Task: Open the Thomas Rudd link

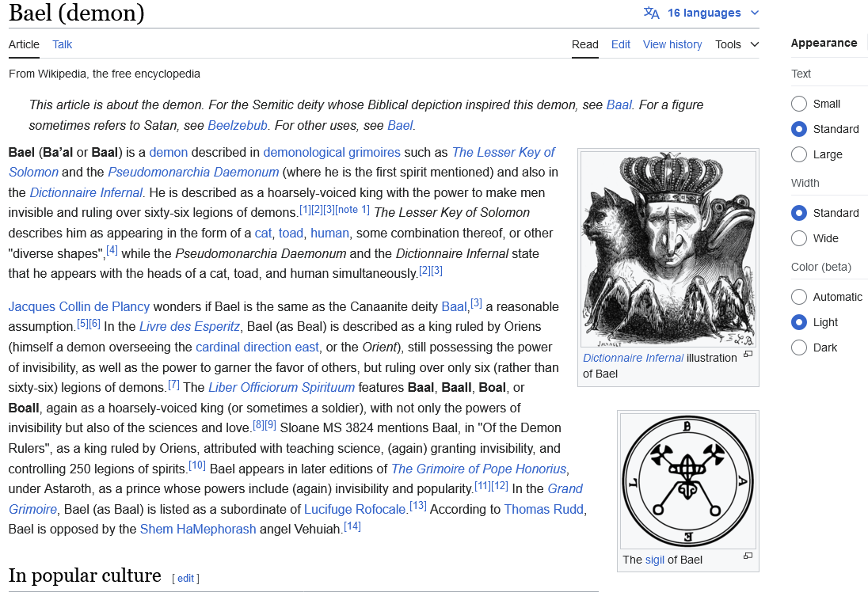Action: tap(543, 509)
